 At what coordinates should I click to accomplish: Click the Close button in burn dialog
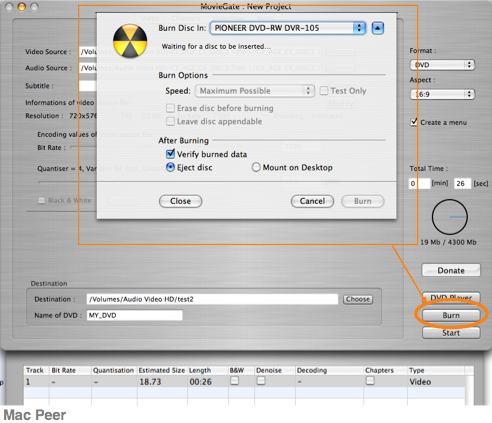point(180,201)
